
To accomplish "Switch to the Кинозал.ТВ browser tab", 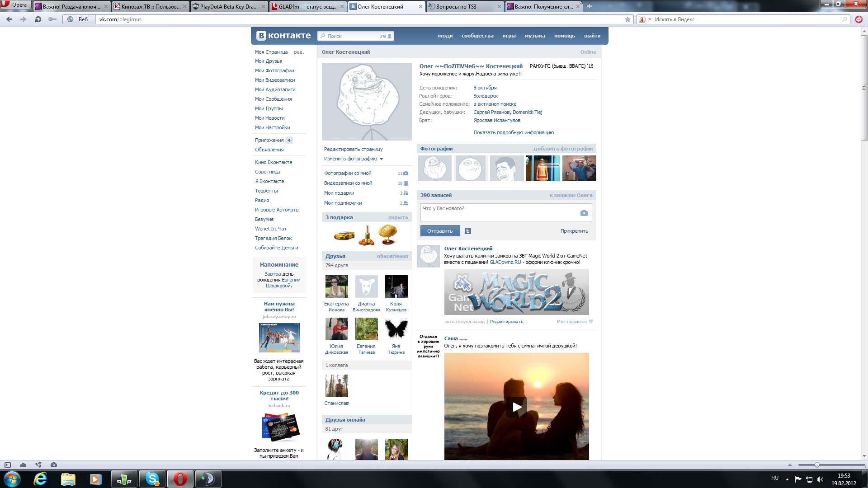I will [x=150, y=6].
